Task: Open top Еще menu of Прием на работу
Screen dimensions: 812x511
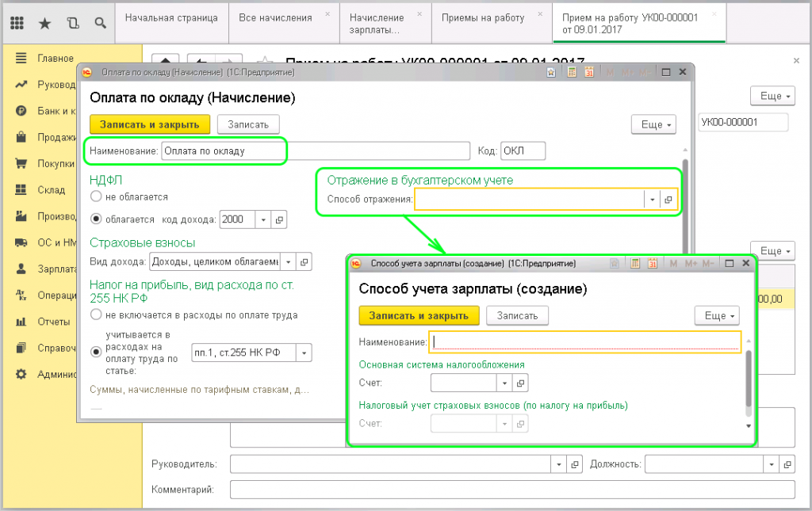Action: click(772, 96)
